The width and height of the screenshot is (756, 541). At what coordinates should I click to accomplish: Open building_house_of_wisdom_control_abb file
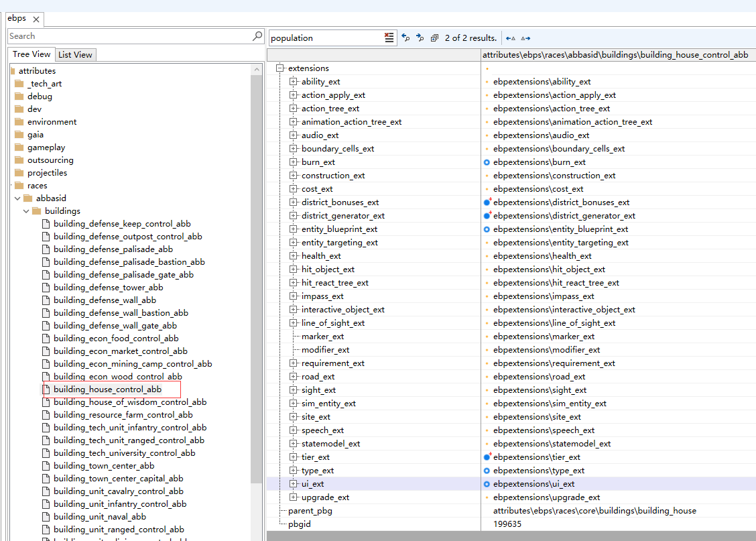(x=129, y=402)
